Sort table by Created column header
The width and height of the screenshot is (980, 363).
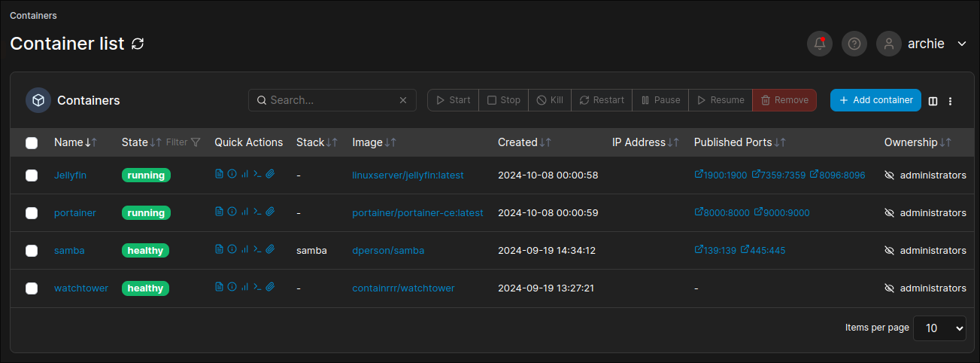(524, 142)
